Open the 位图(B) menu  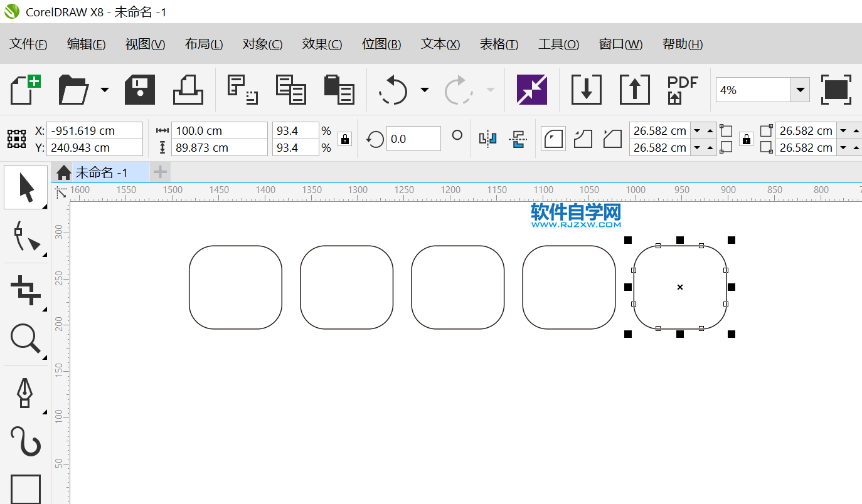pyautogui.click(x=381, y=44)
